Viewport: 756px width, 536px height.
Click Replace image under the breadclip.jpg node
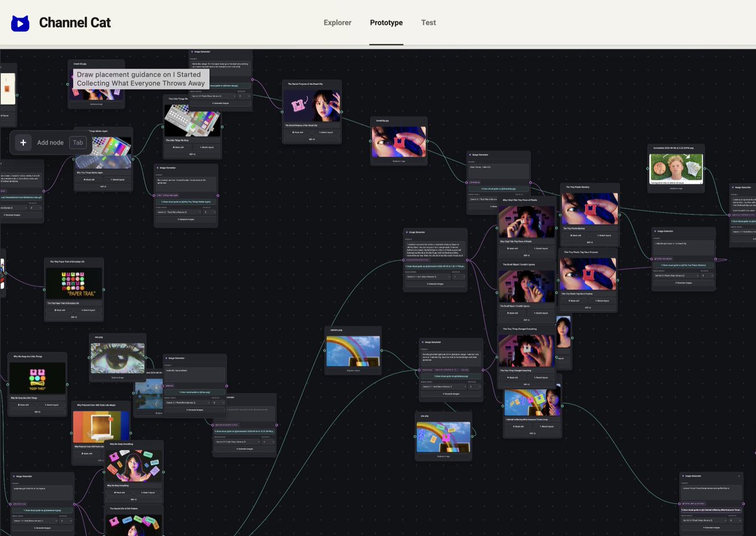399,161
